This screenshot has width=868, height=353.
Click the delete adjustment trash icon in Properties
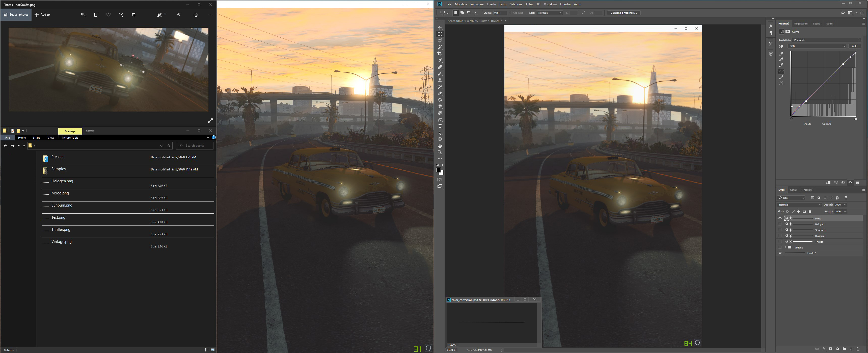858,182
